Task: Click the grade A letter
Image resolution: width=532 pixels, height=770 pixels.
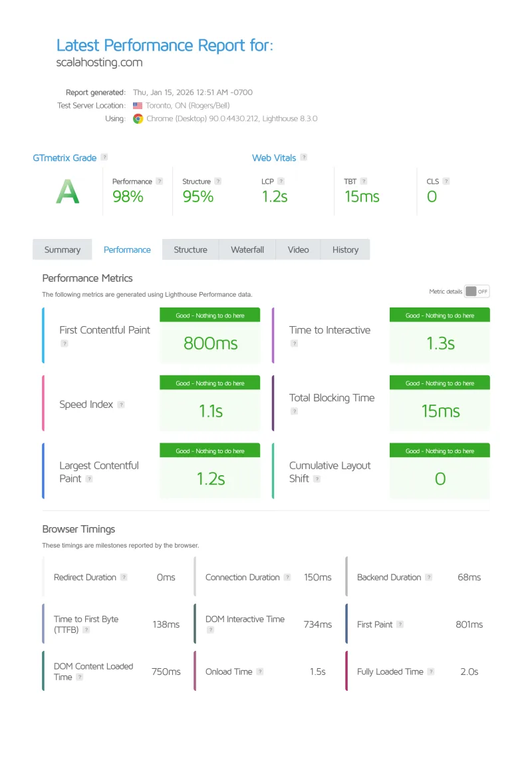Action: [68, 192]
